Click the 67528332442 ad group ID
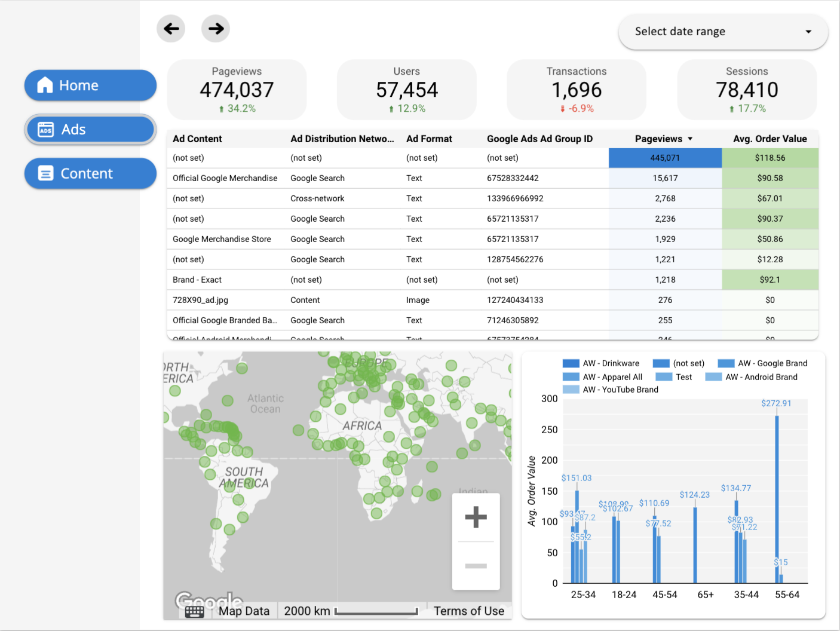Viewport: 840px width, 631px height. 513,178
